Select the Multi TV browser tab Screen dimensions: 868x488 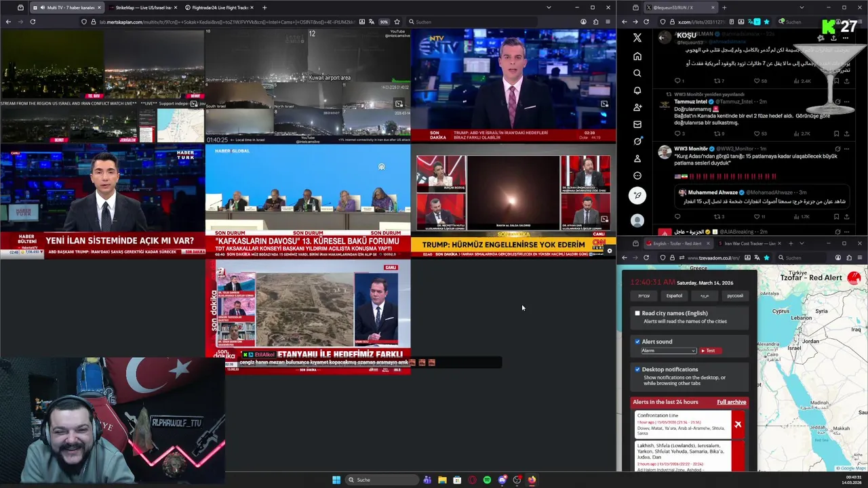click(66, 7)
